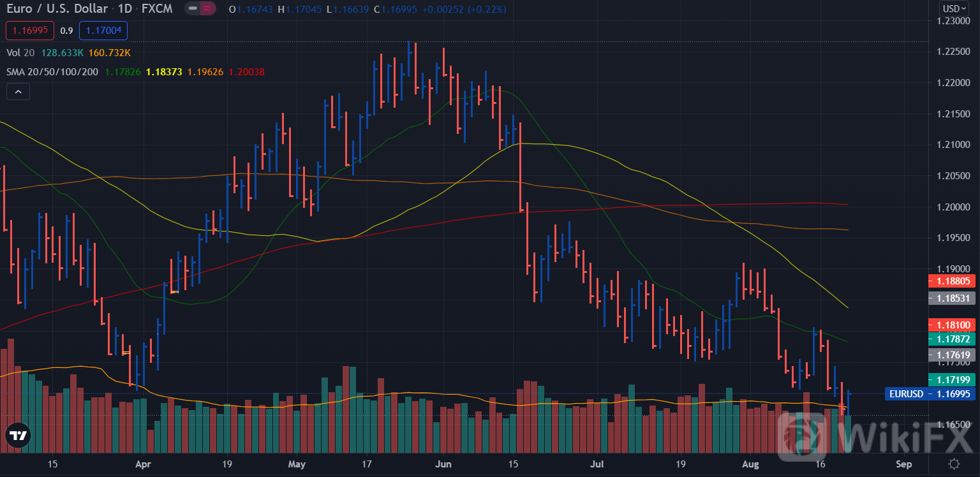Open chart settings gear icon

954,464
